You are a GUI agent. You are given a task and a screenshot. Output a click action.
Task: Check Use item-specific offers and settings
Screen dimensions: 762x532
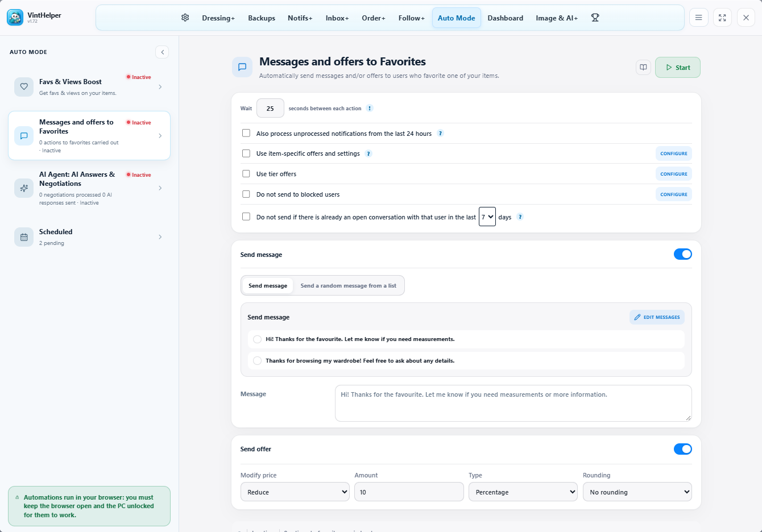pyautogui.click(x=246, y=153)
